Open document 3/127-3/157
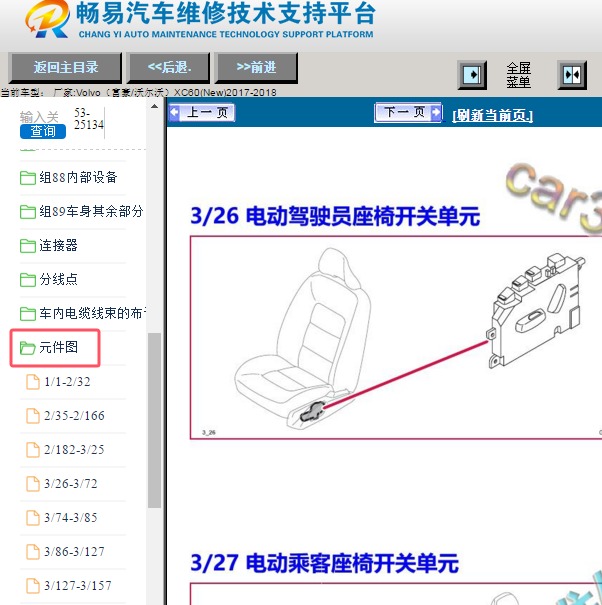602x605 pixels. coord(78,585)
